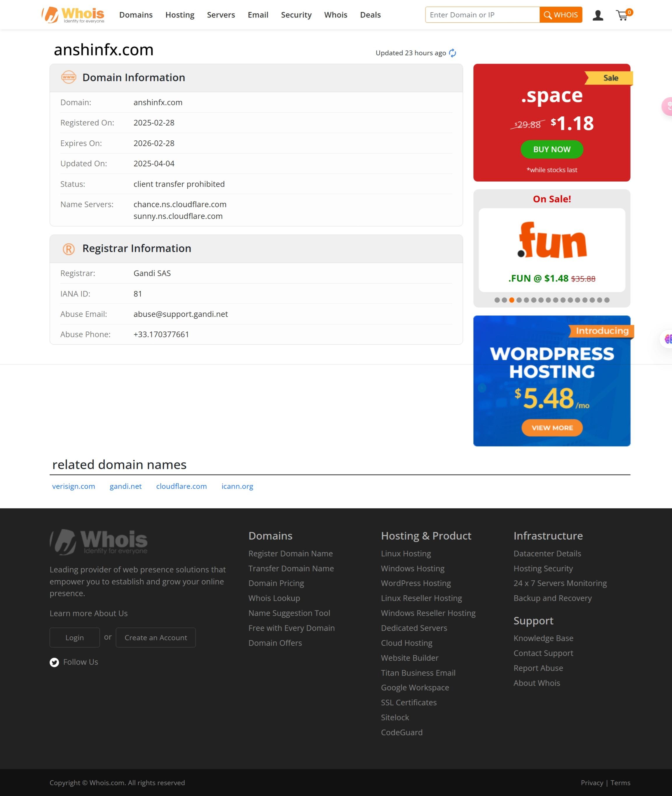672x796 pixels.
Task: Focus the Enter Domain or IP field
Action: point(482,15)
